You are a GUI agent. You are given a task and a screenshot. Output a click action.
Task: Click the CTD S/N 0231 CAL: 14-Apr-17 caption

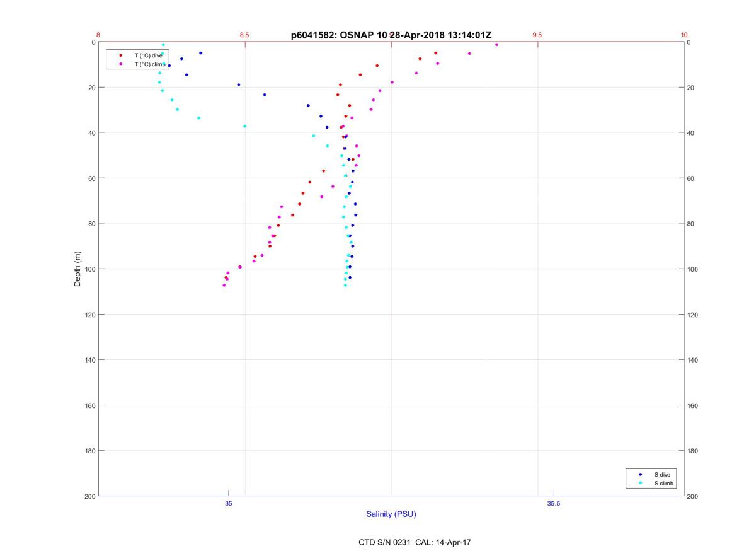click(x=415, y=542)
